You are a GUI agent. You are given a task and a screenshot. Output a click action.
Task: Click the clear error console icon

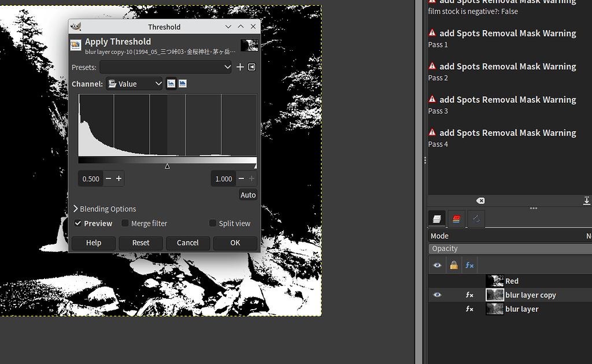tap(480, 200)
